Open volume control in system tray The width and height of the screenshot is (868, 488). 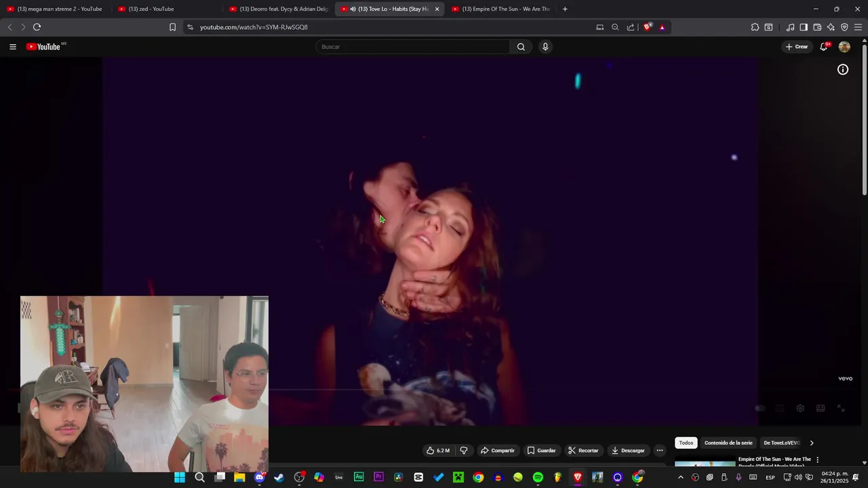click(x=798, y=477)
